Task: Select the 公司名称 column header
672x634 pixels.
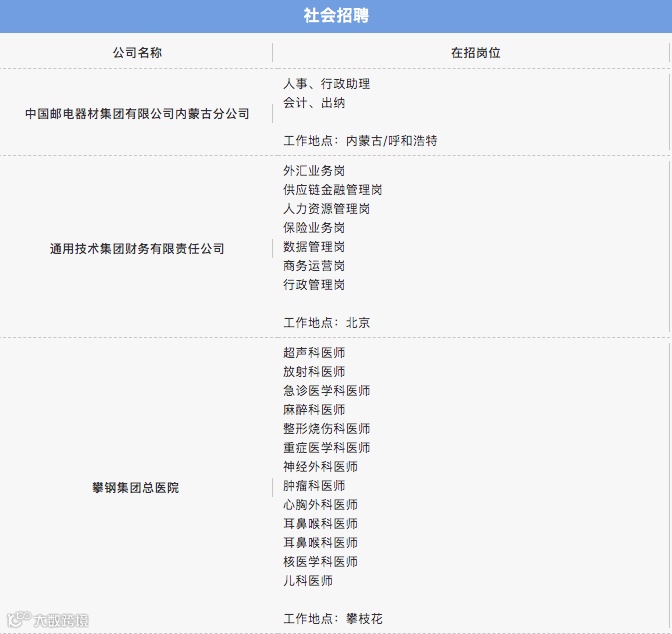Action: [x=137, y=53]
